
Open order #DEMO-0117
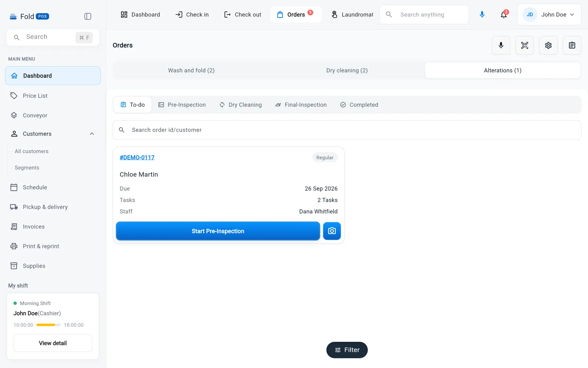(x=137, y=158)
